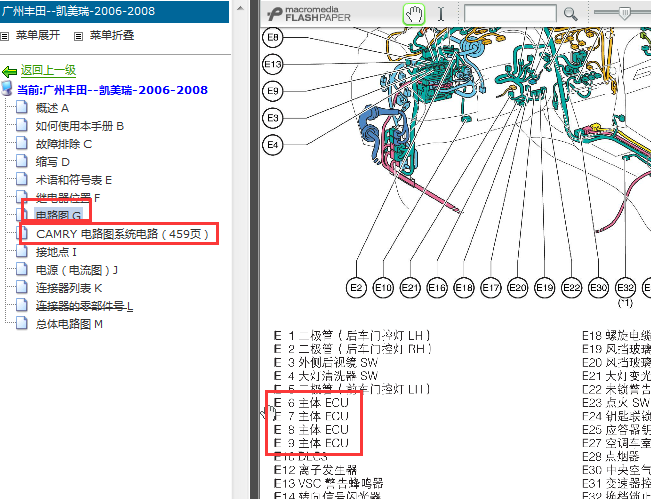
Task: Open 电源(电流图)J document
Action: point(77,270)
